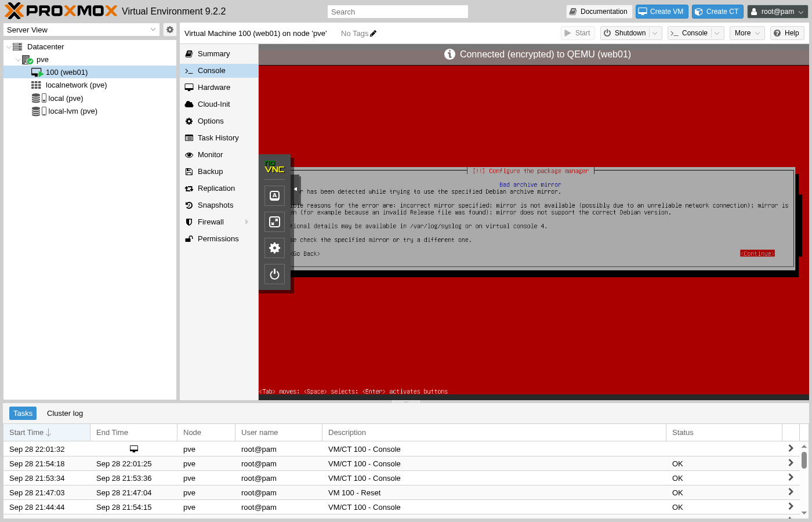
Task: Collapse the noVNC control bar handle
Action: 295,189
